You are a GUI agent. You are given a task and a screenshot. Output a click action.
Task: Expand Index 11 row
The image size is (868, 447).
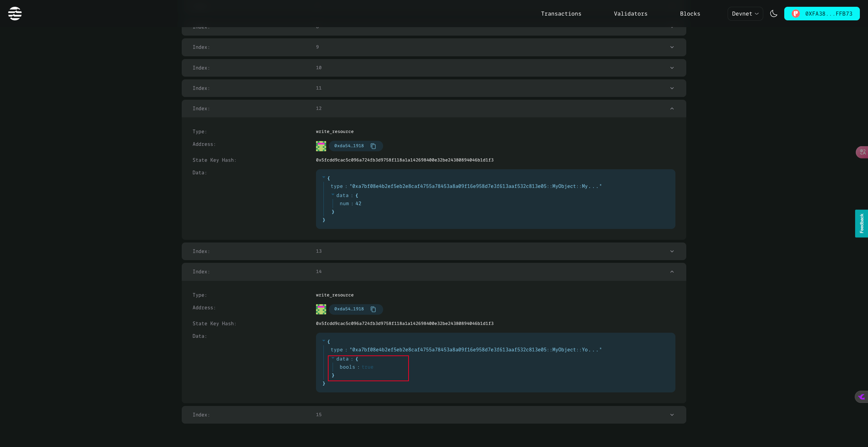[434, 88]
